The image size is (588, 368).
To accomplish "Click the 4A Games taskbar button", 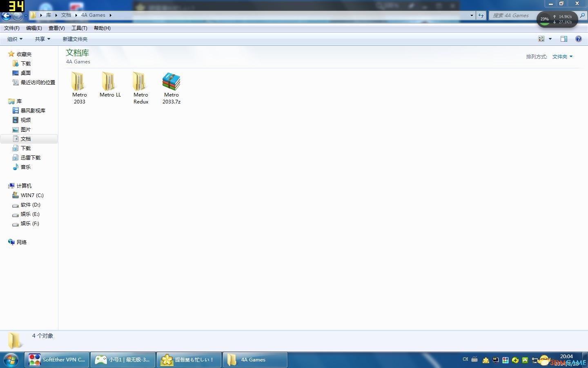I will 255,360.
